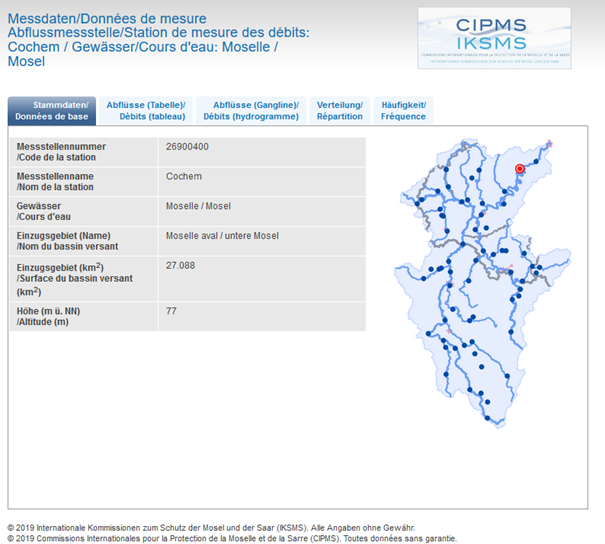The image size is (605, 544).
Task: Click the pink marker at map's northeast tip
Action: [550, 144]
